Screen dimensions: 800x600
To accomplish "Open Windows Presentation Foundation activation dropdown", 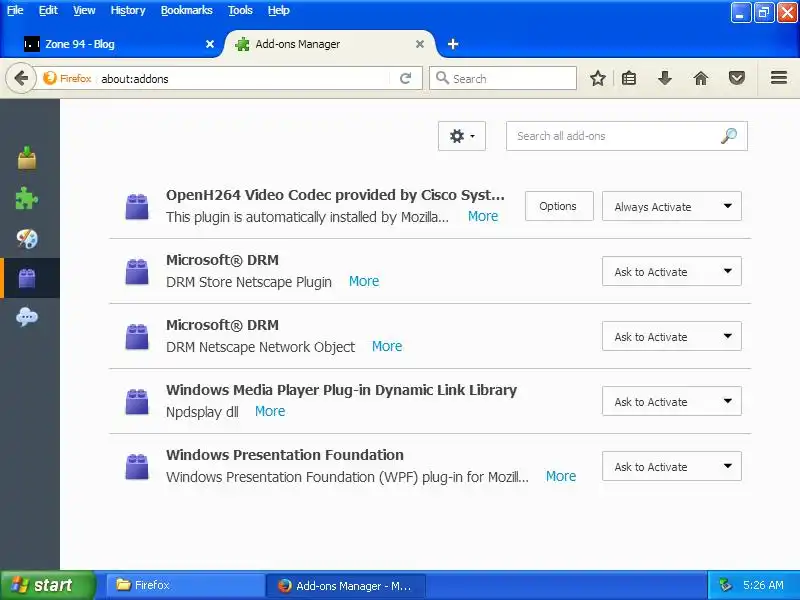I will pos(671,466).
